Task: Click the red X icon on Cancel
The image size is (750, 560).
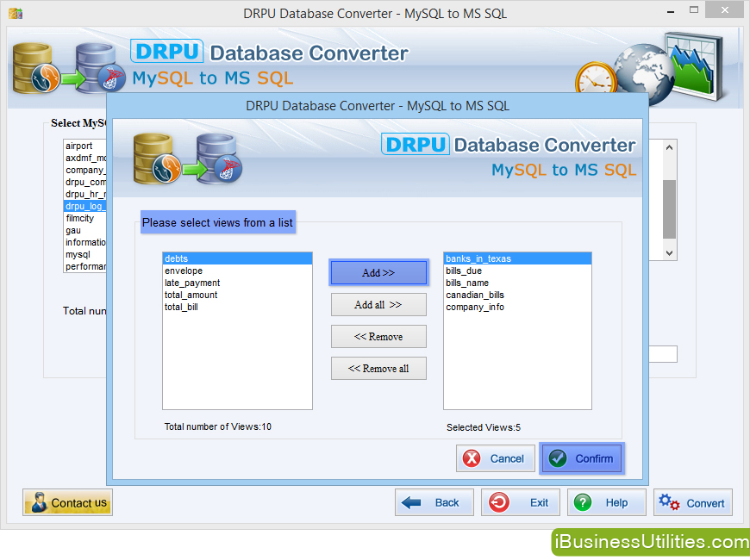Action: pos(472,458)
